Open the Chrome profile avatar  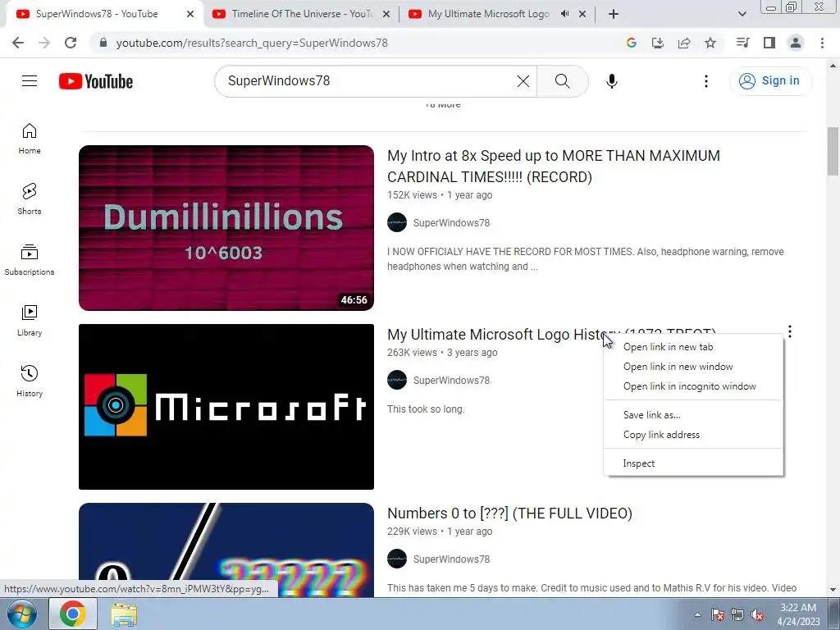pyautogui.click(x=796, y=43)
